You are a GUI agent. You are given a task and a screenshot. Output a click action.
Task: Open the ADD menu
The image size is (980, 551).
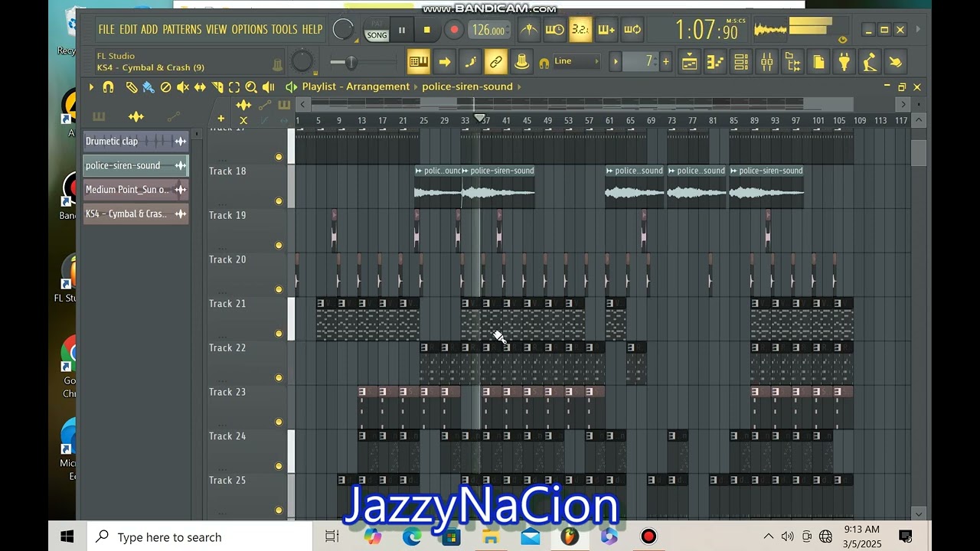[149, 30]
